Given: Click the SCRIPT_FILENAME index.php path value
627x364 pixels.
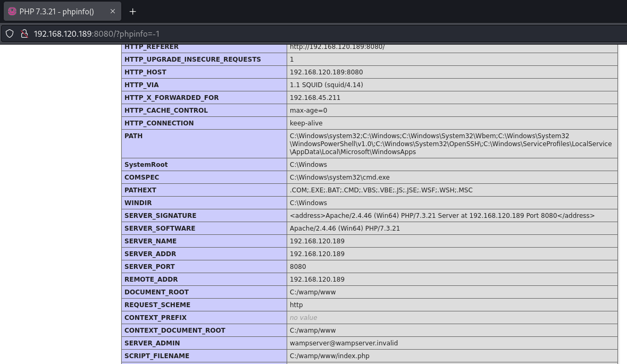Looking at the screenshot, I should 329,356.
